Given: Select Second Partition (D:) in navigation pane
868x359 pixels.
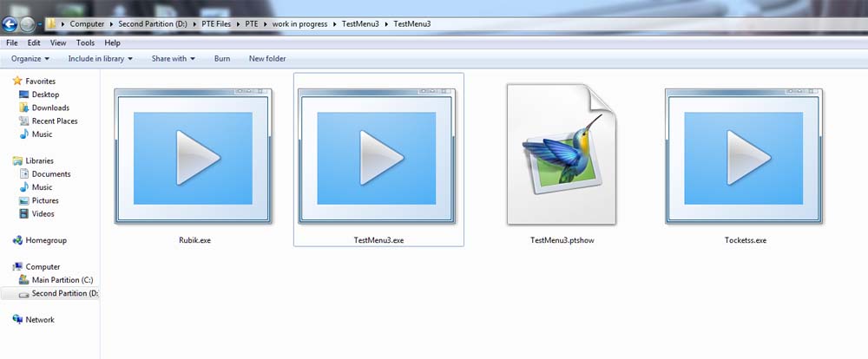Looking at the screenshot, I should click(x=65, y=293).
